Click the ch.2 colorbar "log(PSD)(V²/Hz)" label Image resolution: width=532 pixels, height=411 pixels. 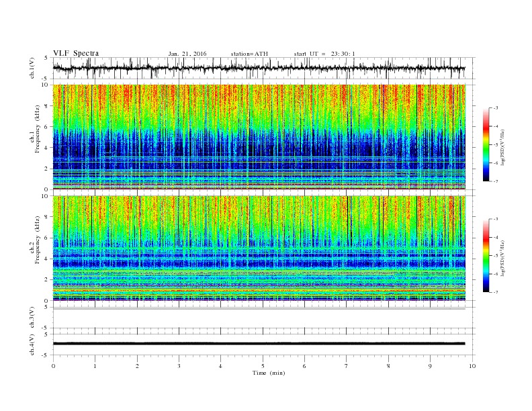[x=503, y=259]
